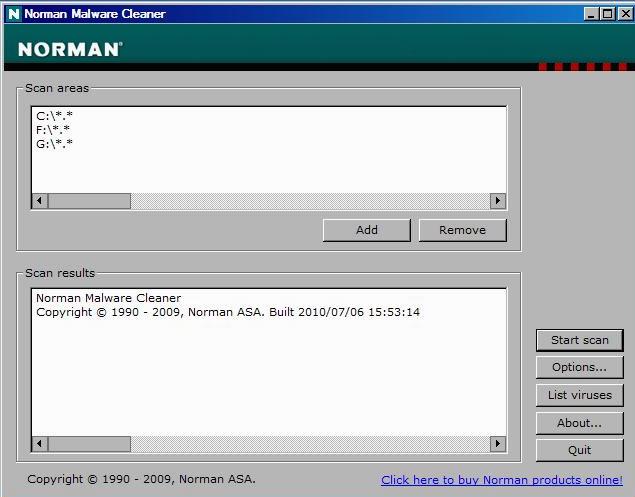Click the Remove scan area button
Screen dimensions: 635x497
click(462, 230)
